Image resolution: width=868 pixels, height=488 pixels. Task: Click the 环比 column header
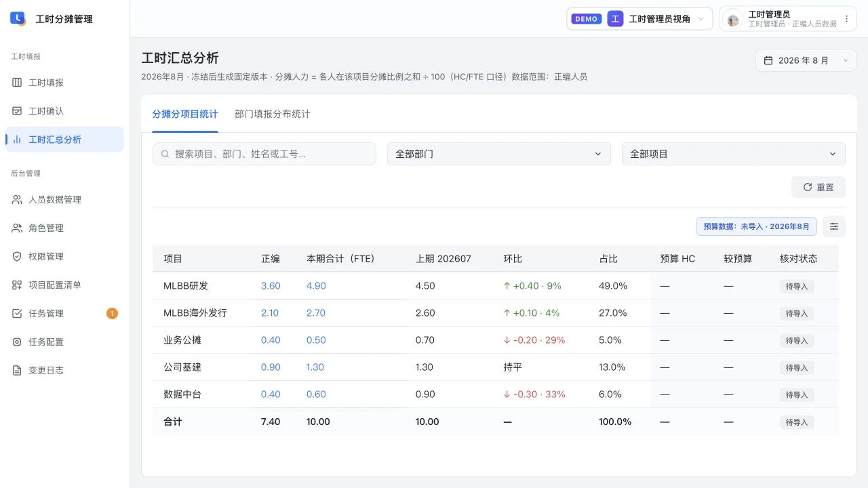[513, 259]
